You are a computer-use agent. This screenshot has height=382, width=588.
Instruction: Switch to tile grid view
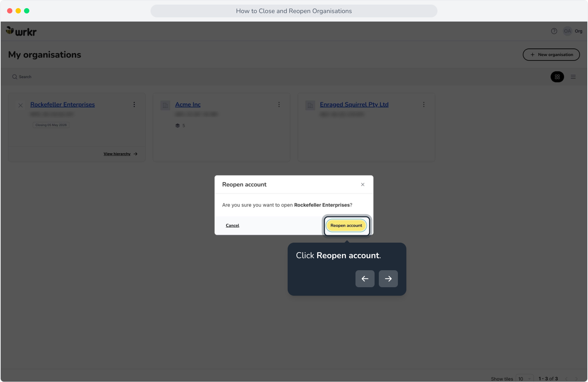pos(557,77)
